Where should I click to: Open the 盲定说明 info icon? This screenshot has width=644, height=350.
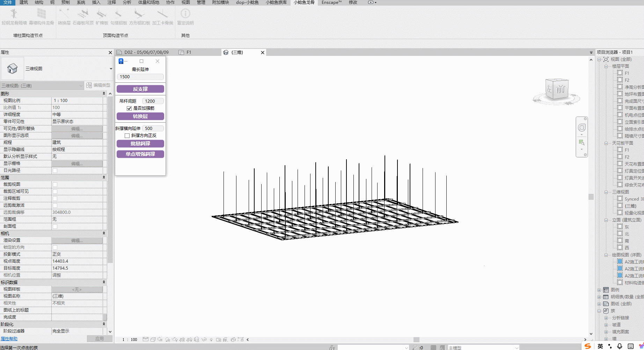(x=185, y=14)
